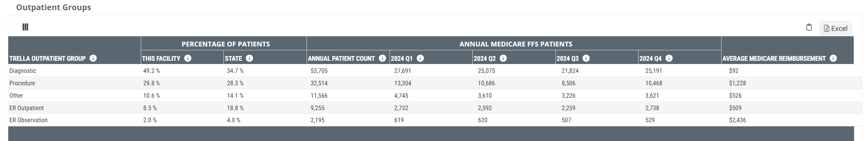Click the ER Outpatient row label
The height and width of the screenshot is (141, 868).
27,108
